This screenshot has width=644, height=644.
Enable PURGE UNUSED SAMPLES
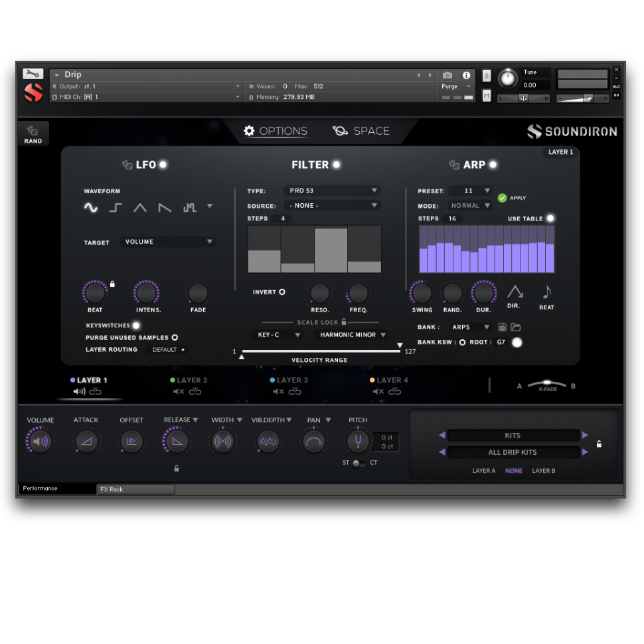(x=175, y=338)
